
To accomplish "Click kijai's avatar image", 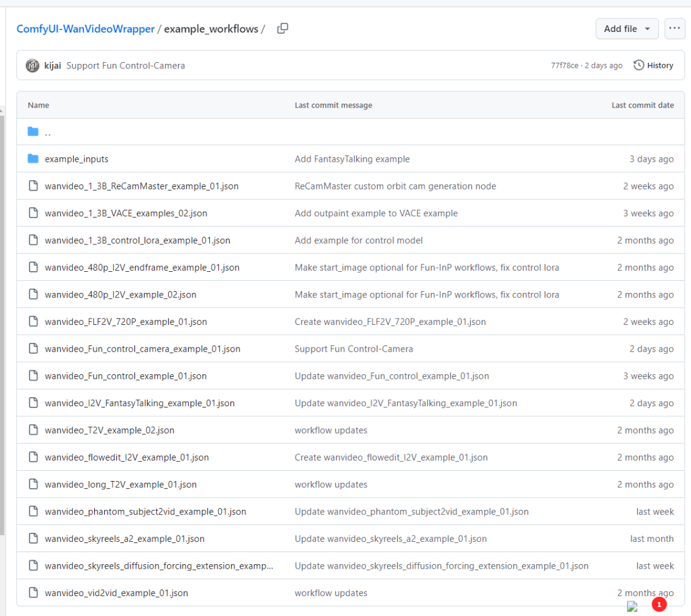I will pyautogui.click(x=33, y=66).
